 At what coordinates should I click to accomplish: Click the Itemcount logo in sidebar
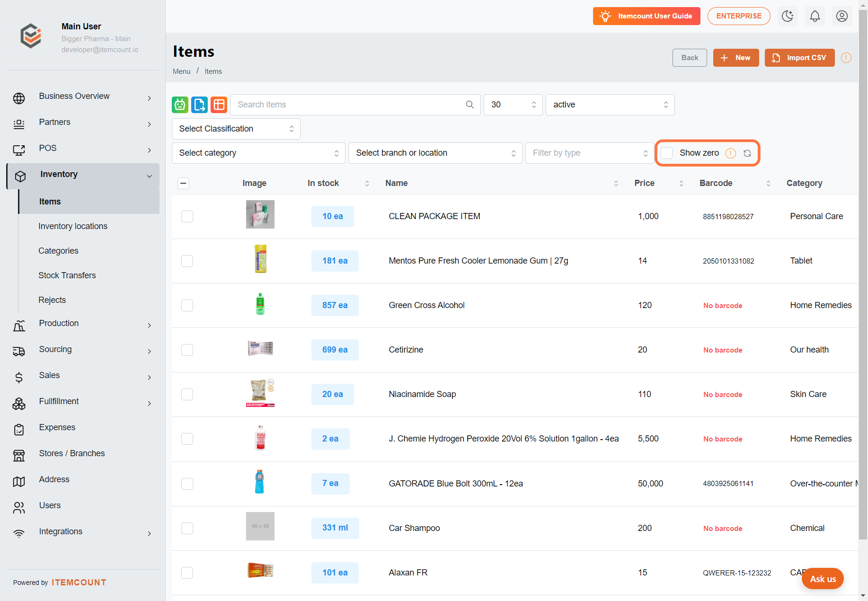point(31,36)
